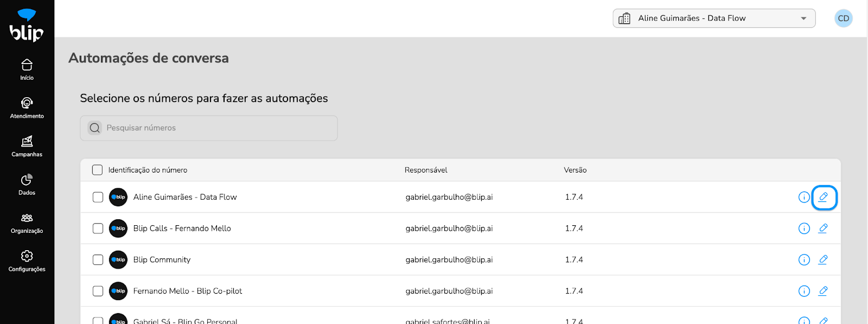Edit Blip Community row
This screenshot has width=868, height=324.
[x=823, y=260]
